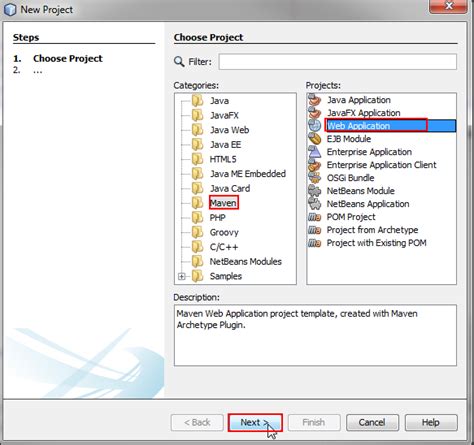Select the Groovy category
Screen dimensions: 474x445
point(224,232)
